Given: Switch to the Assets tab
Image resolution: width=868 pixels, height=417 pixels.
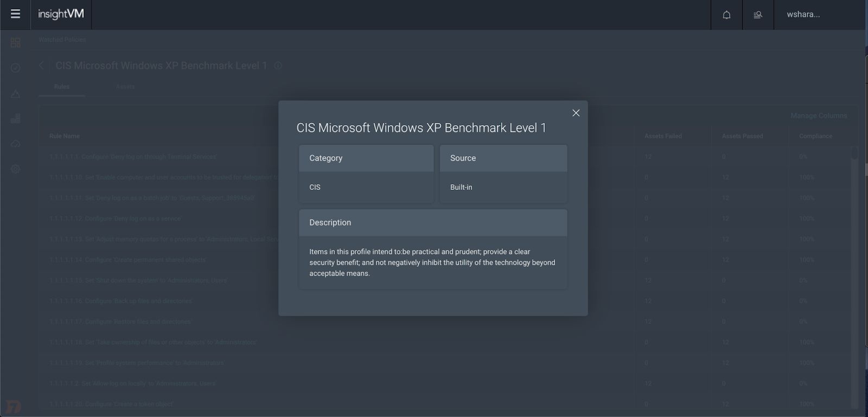Looking at the screenshot, I should pos(125,87).
